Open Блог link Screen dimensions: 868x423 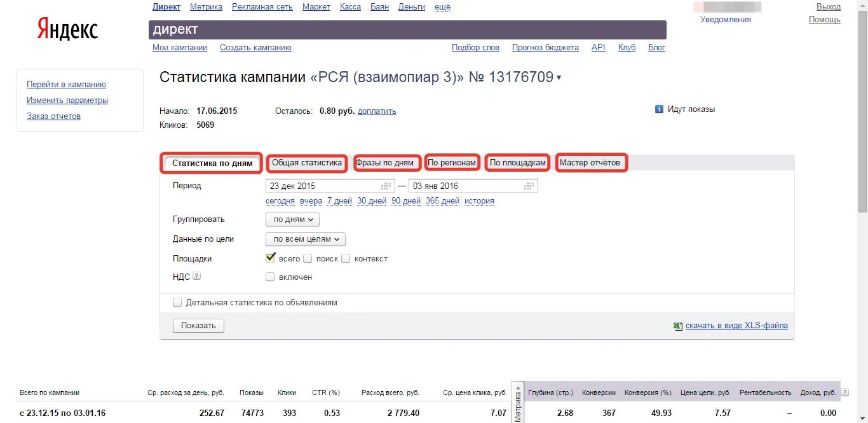tap(656, 48)
